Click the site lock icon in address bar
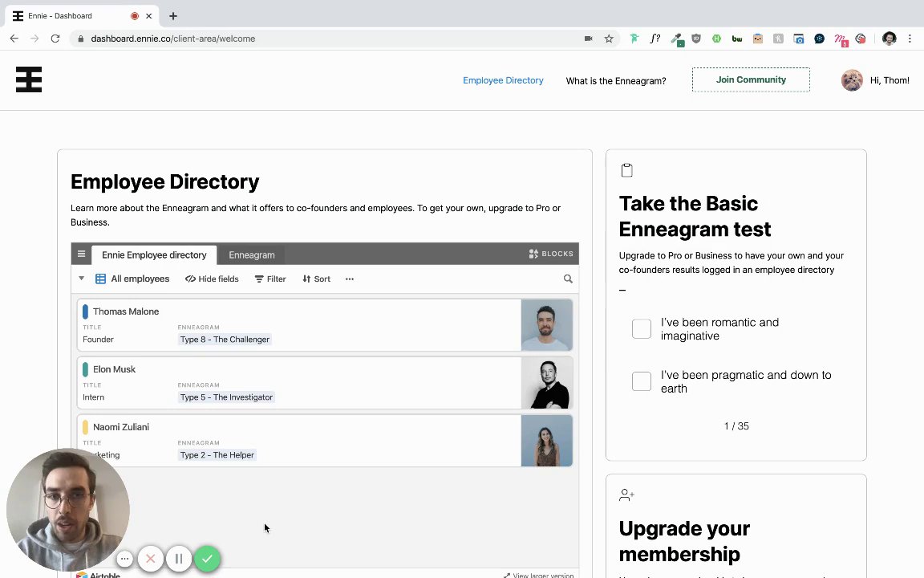The width and height of the screenshot is (924, 578). (x=81, y=39)
